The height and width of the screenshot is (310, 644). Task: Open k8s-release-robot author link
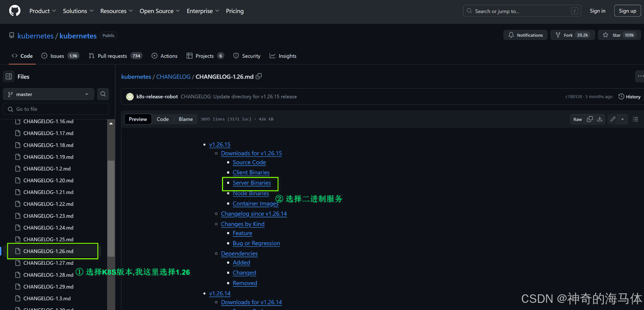(x=157, y=97)
